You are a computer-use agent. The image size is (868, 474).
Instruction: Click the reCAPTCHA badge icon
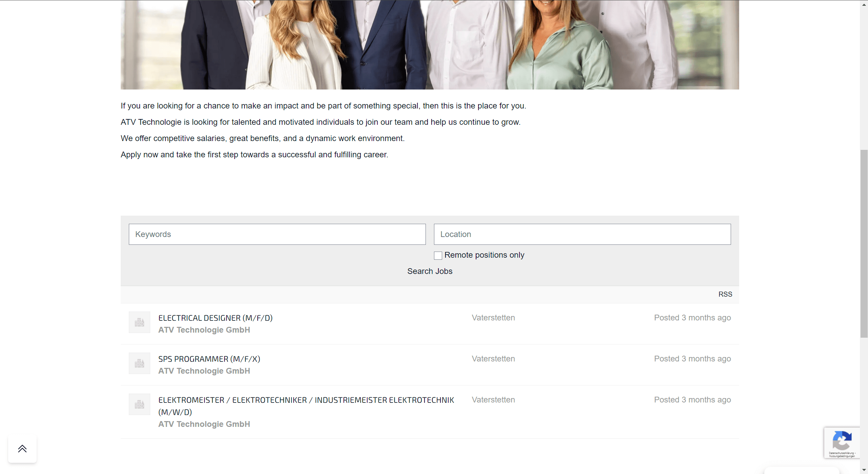pos(842,440)
